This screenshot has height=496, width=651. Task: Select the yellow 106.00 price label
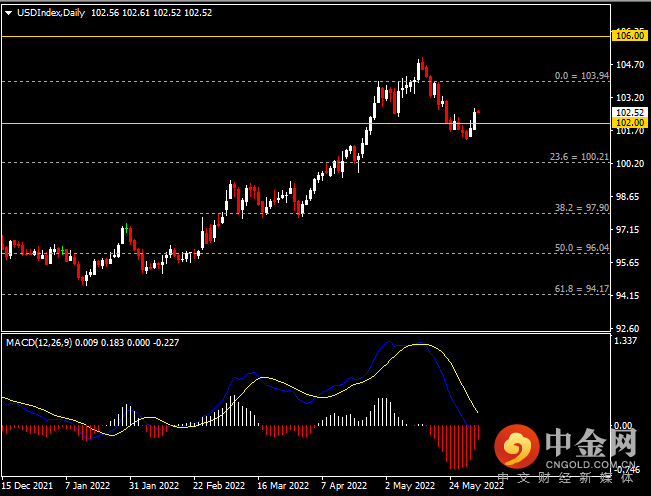pos(630,36)
